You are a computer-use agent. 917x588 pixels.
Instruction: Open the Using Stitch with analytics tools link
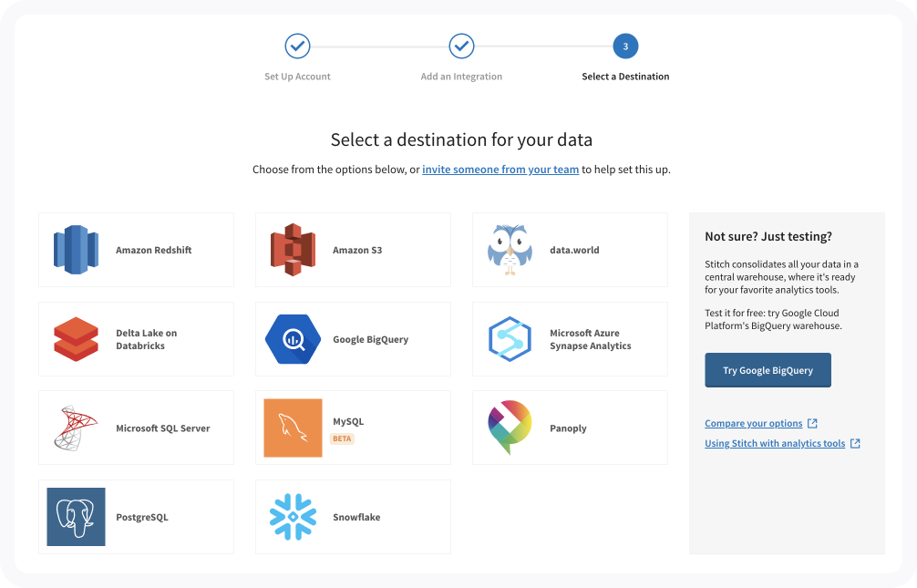click(775, 443)
